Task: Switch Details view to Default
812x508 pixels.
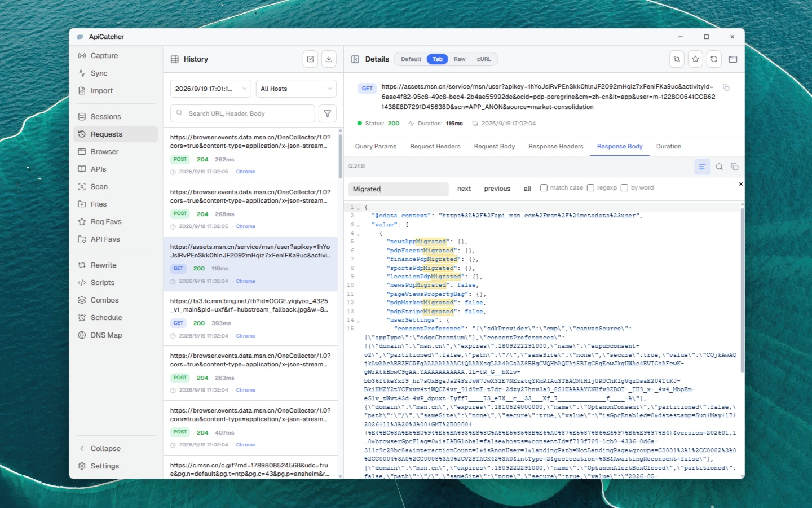Action: coord(411,59)
